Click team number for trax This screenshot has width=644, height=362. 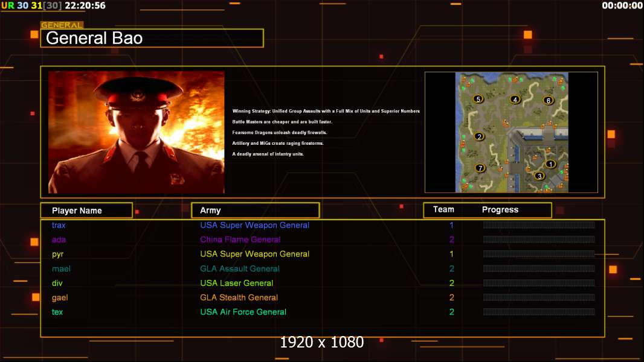[x=451, y=225]
